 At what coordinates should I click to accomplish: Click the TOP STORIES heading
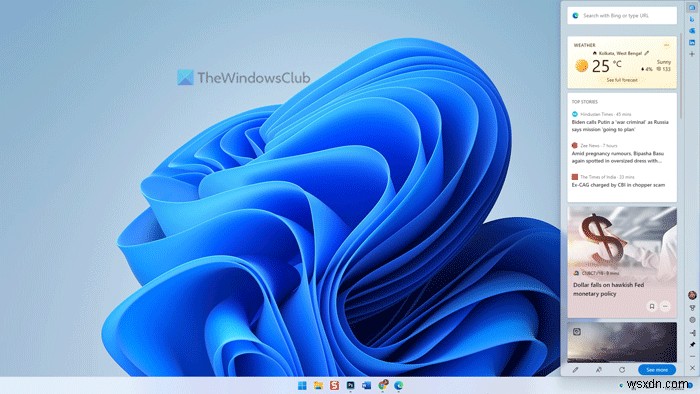[585, 102]
